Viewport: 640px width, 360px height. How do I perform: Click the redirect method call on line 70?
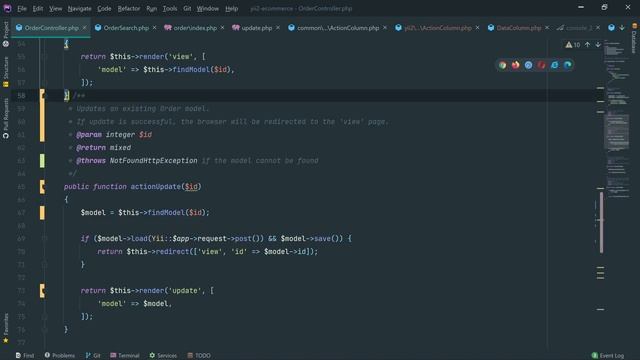coord(172,252)
